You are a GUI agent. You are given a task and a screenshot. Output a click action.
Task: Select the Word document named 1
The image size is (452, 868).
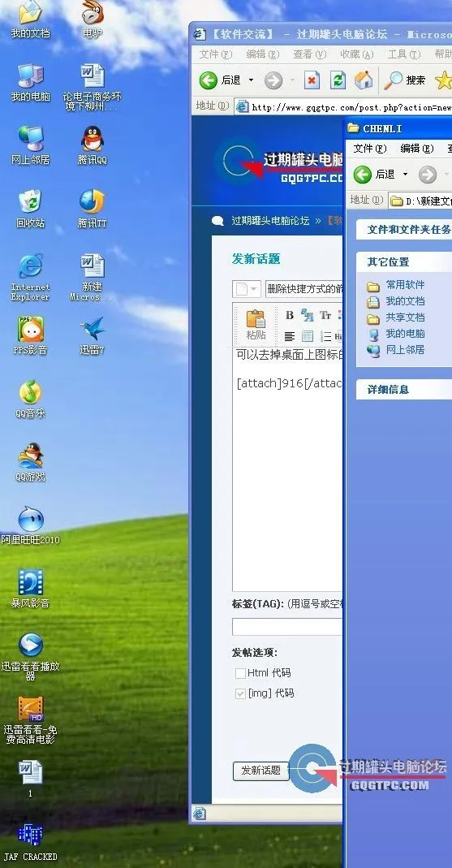click(x=30, y=779)
